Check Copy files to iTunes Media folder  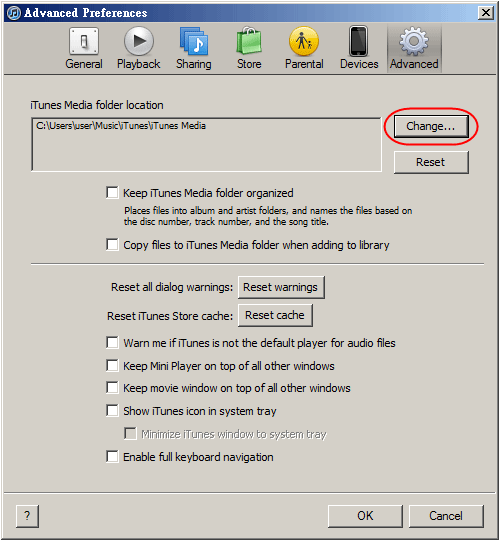point(112,245)
